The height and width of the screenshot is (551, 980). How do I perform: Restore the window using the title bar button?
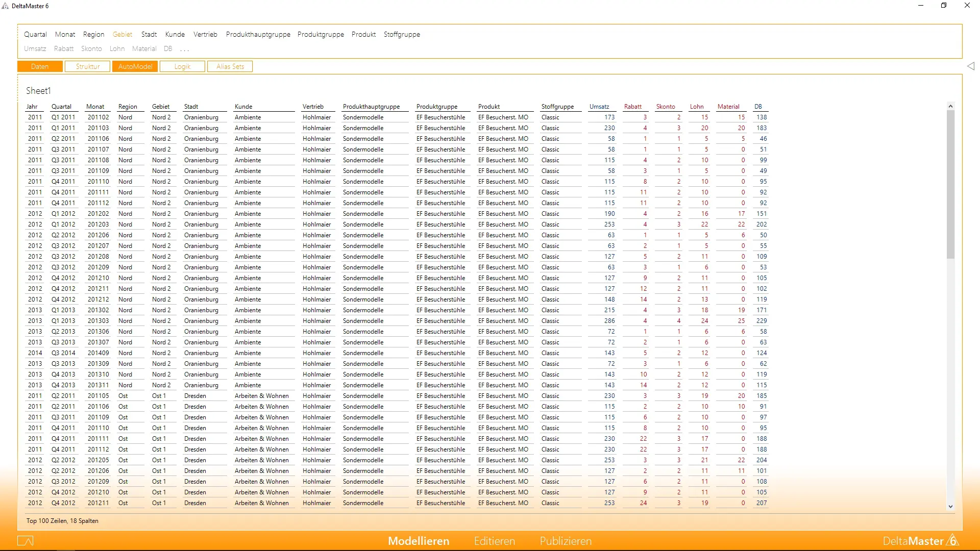(944, 6)
